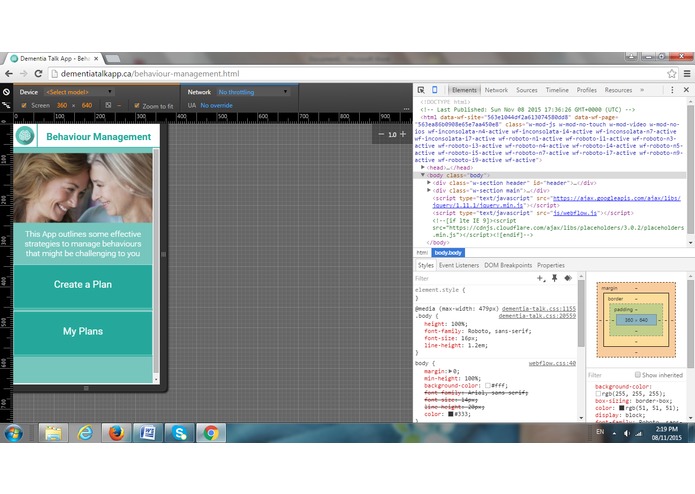
Task: Click the animations diamond icon in Styles
Action: pos(568,278)
